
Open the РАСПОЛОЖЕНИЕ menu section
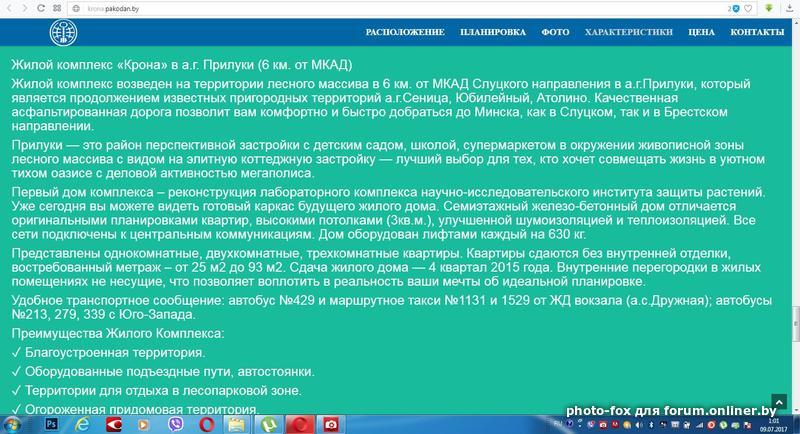pyautogui.click(x=405, y=32)
